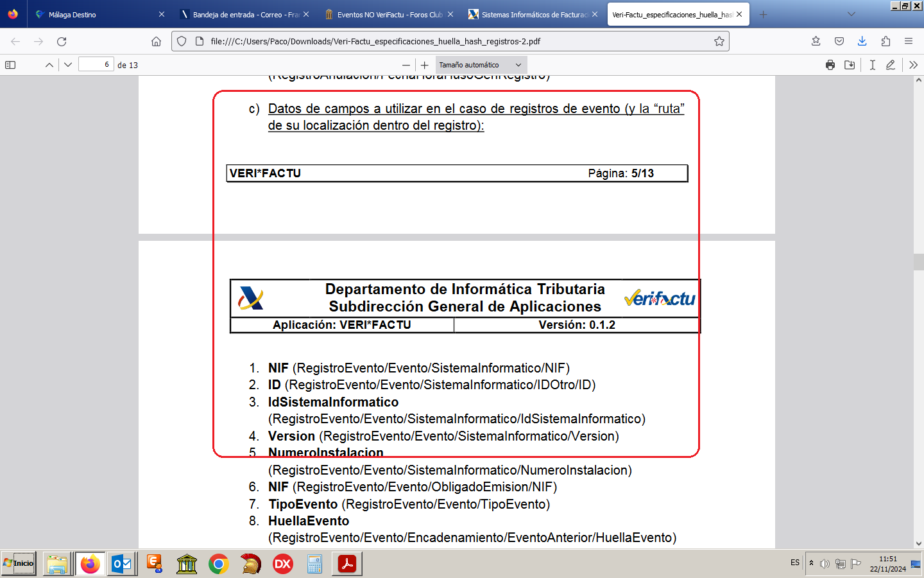Open the network icon in system tray
Viewport: 924px width, 578px height.
[840, 564]
